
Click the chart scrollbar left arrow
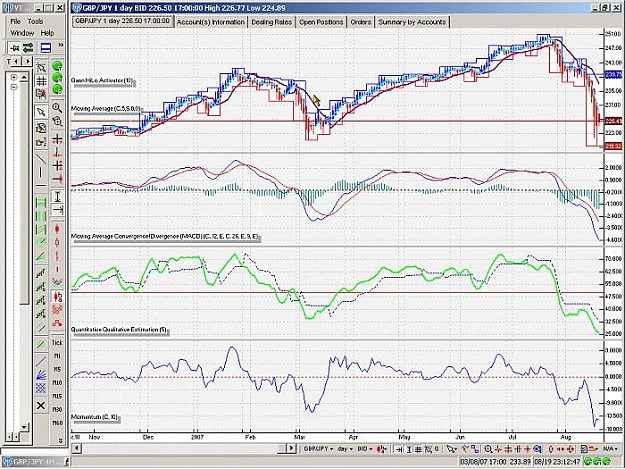coord(77,449)
